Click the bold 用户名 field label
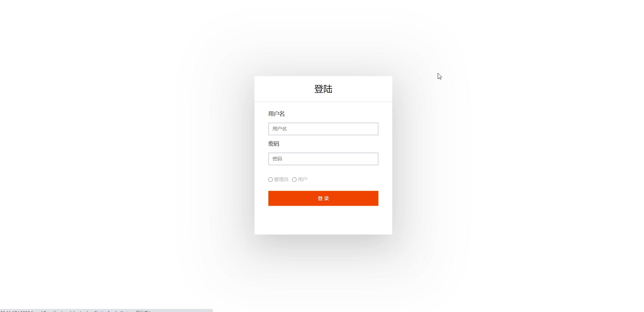Screen dimensions: 644x312 pos(277,114)
